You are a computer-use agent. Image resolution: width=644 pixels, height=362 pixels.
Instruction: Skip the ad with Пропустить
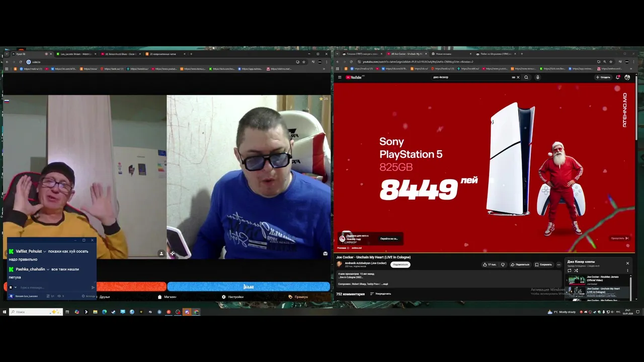coord(620,238)
